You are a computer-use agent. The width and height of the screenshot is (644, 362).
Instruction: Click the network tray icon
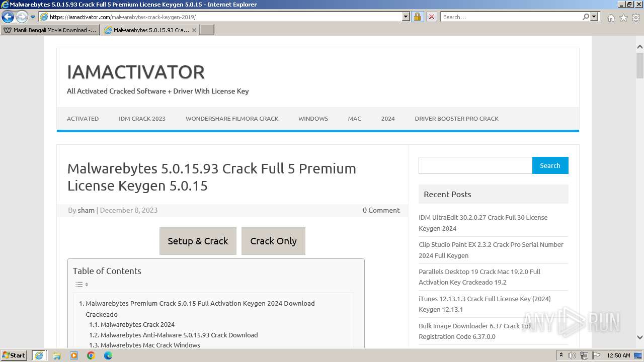(584, 355)
